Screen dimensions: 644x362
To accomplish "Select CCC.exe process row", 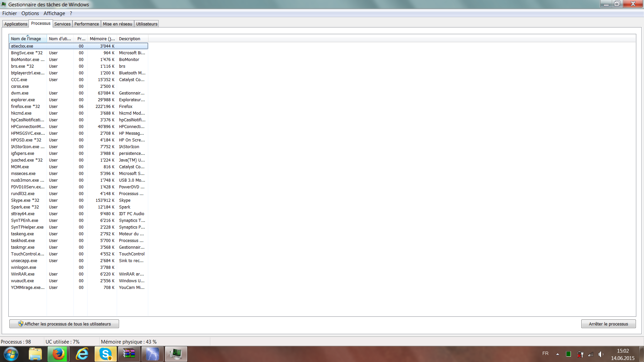I will (x=78, y=79).
